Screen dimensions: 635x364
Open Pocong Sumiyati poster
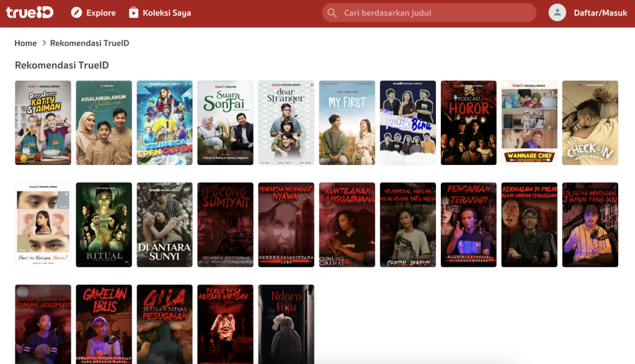pyautogui.click(x=226, y=224)
